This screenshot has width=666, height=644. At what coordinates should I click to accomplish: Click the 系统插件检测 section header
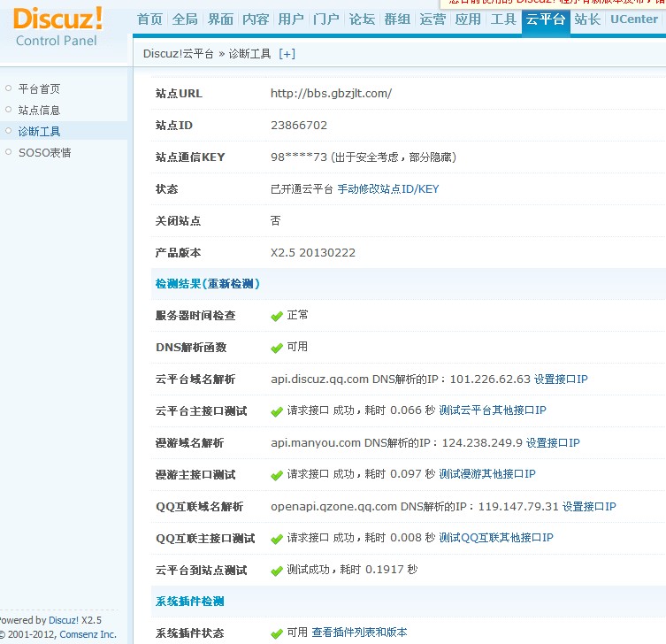[x=189, y=602]
